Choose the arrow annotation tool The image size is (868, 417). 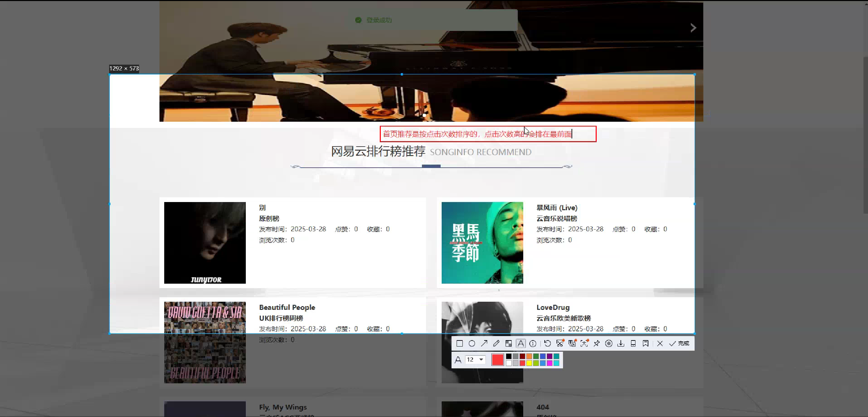pos(484,344)
